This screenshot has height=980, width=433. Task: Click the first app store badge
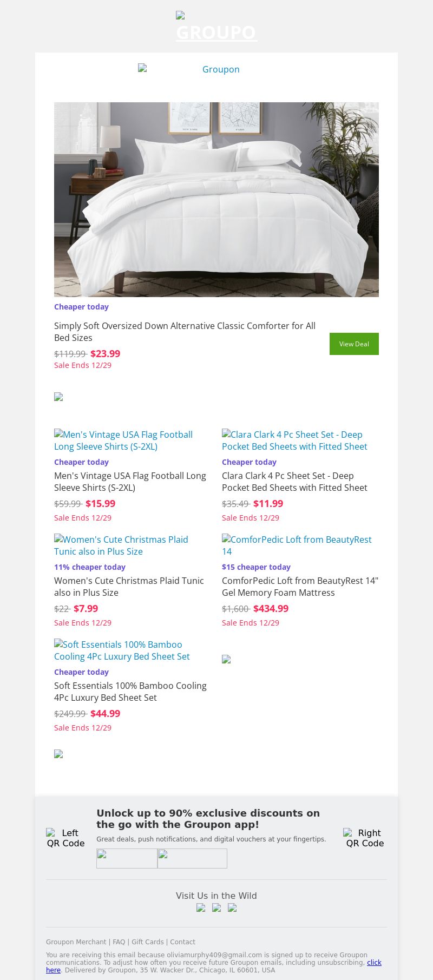pos(127,858)
